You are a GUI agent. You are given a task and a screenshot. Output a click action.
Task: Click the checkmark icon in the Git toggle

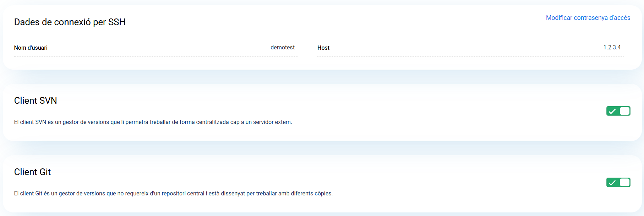coord(612,183)
